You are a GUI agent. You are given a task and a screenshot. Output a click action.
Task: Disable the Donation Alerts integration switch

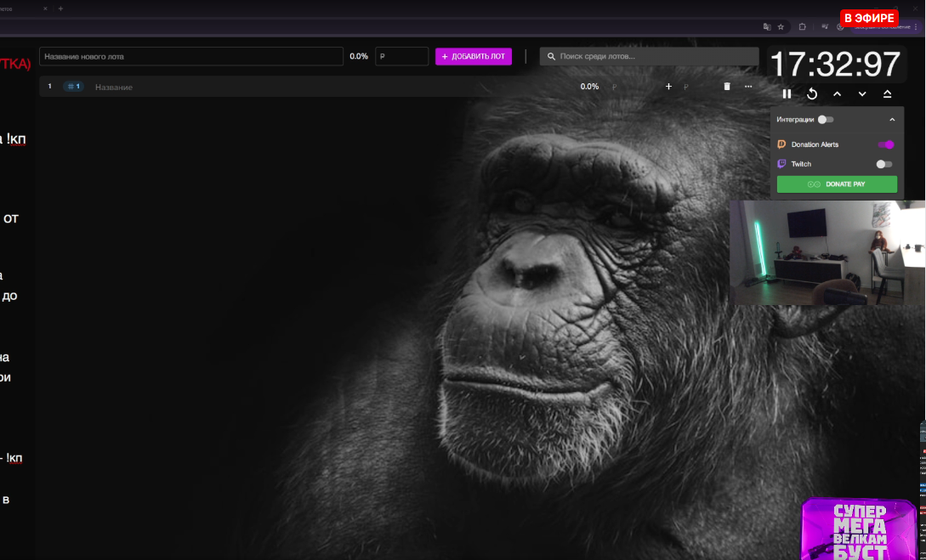point(886,144)
